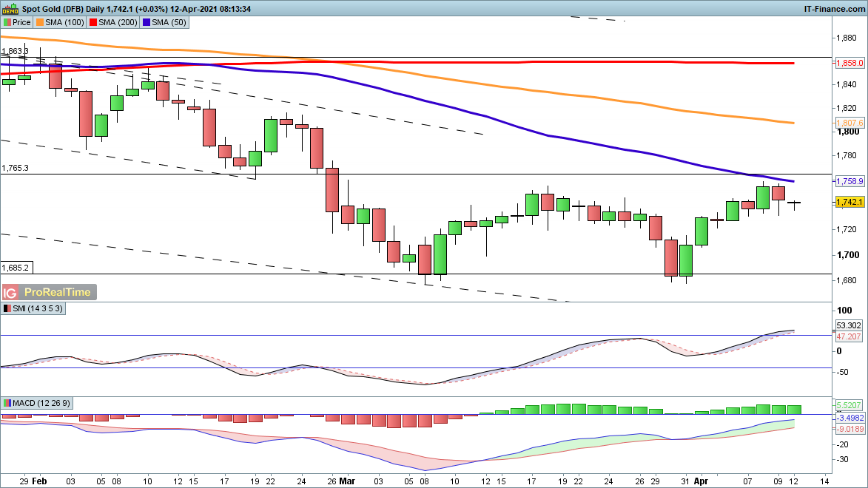This screenshot has width=868, height=488.
Task: Click the orange SMA (100) color swatch
Action: (42, 22)
